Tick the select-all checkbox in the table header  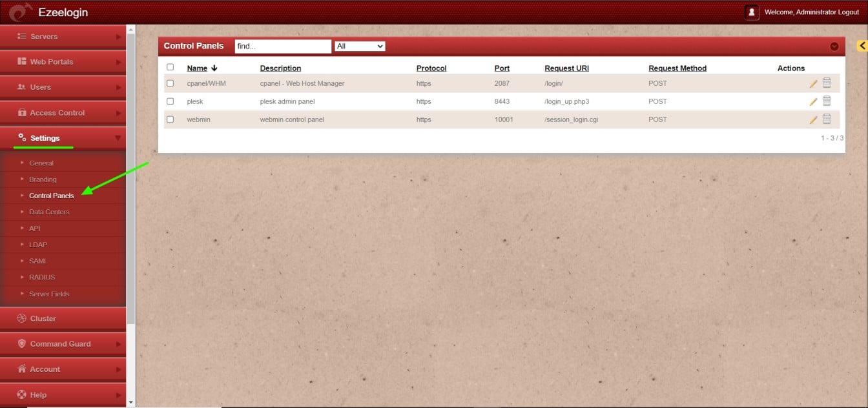coord(170,67)
